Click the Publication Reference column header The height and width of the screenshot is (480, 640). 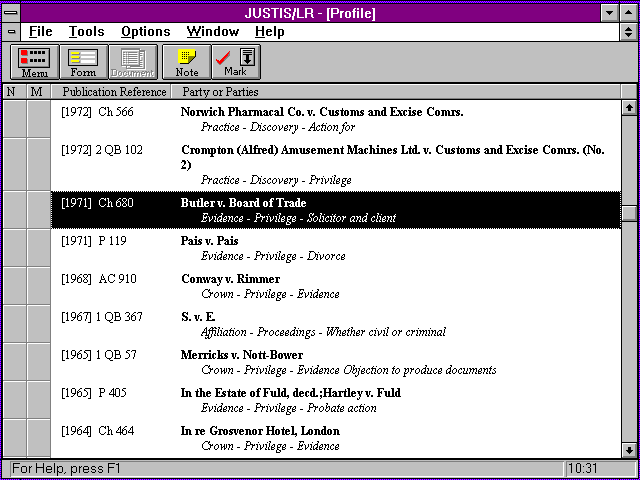tap(112, 92)
